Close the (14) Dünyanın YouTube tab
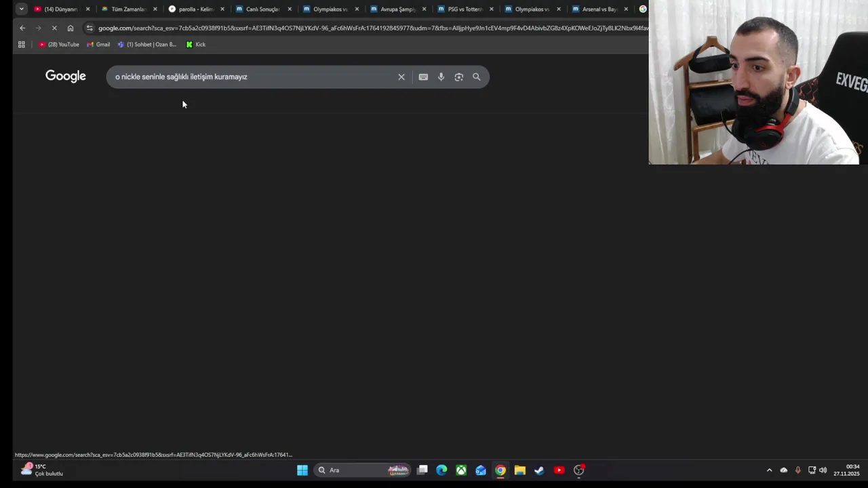Image resolution: width=868 pixels, height=488 pixels. [x=87, y=9]
